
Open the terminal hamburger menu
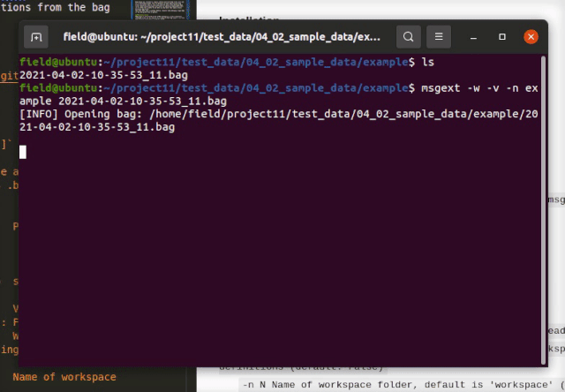pos(439,37)
